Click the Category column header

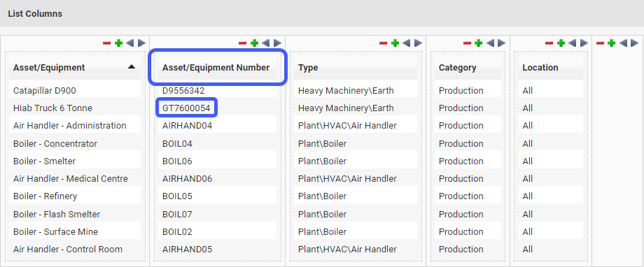468,68
